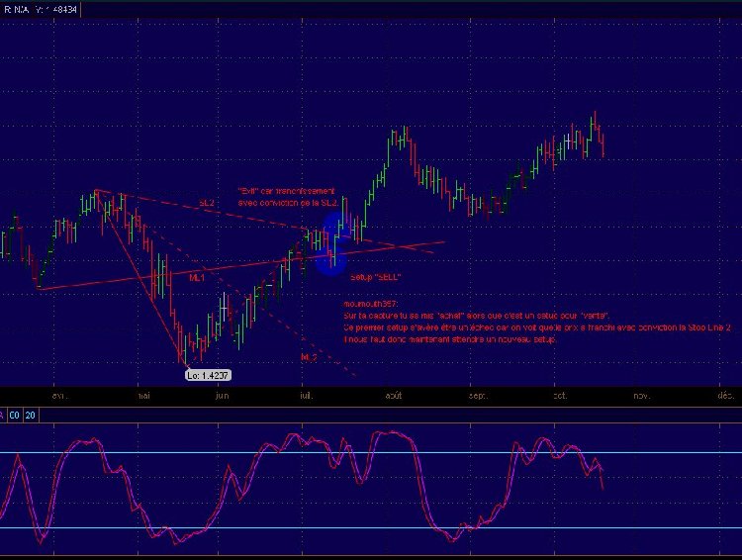742x560 pixels.
Task: Click the 'moumouth357:' comment heading
Action: [x=371, y=304]
